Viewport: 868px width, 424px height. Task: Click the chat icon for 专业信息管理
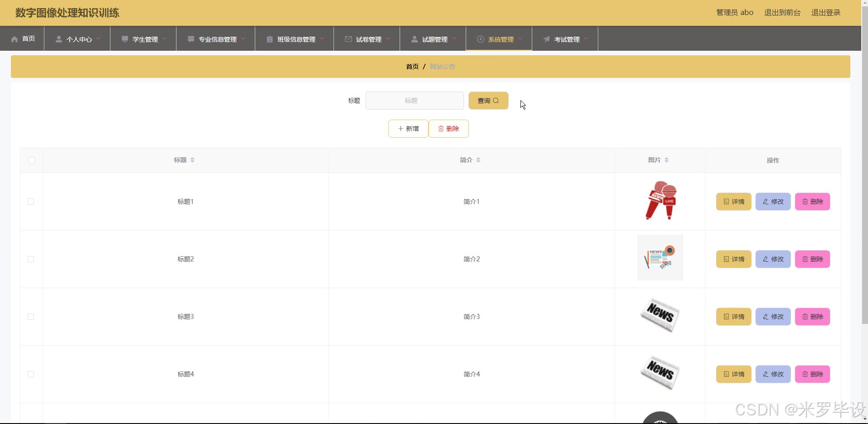point(191,39)
